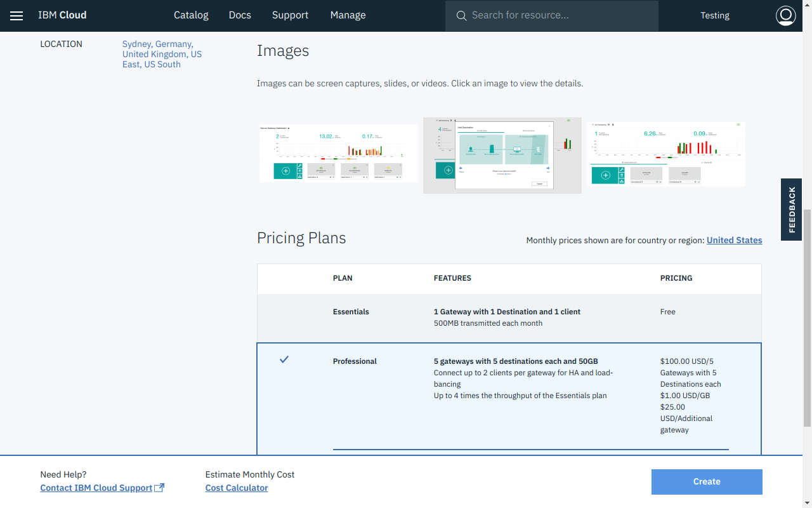Click the external link icon beside Contact IBM Cloud Support
Viewport: 812px width, 508px height.
click(159, 488)
